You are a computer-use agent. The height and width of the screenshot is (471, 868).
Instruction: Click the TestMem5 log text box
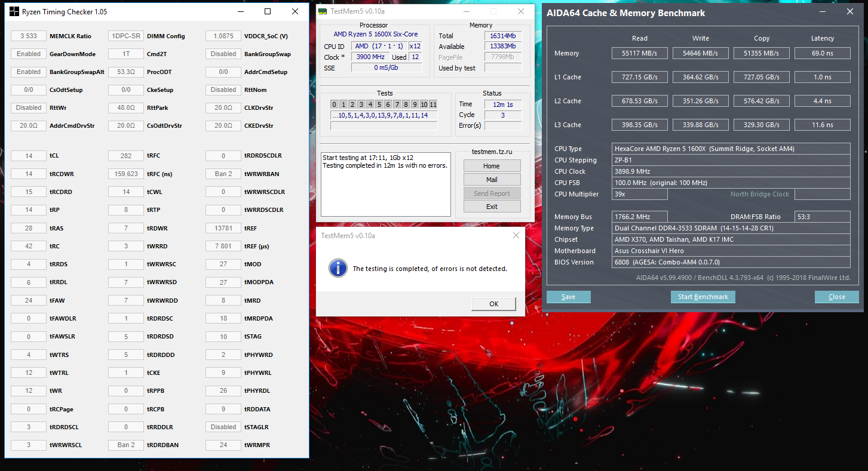pos(386,184)
